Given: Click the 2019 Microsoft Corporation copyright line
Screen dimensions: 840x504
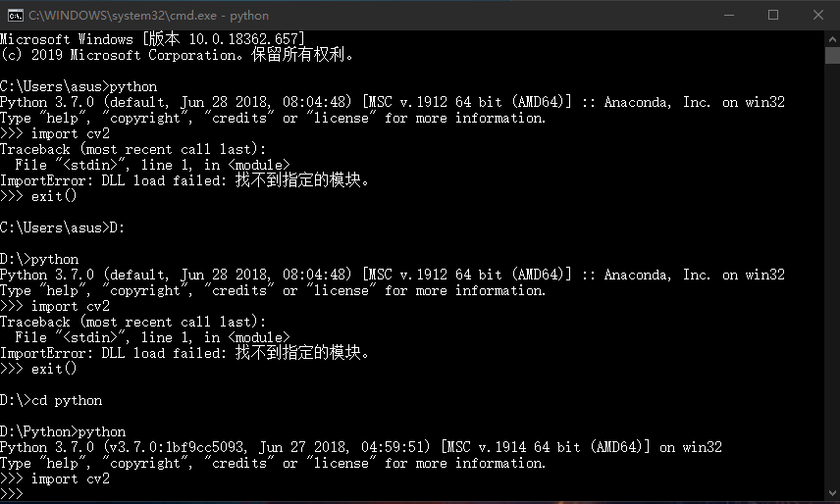Looking at the screenshot, I should (x=177, y=55).
